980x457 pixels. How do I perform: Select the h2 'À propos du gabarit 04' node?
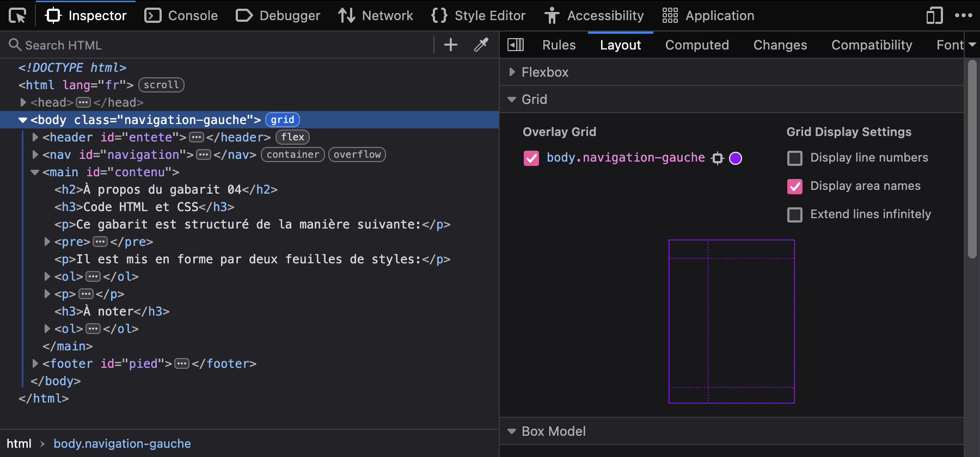click(166, 189)
